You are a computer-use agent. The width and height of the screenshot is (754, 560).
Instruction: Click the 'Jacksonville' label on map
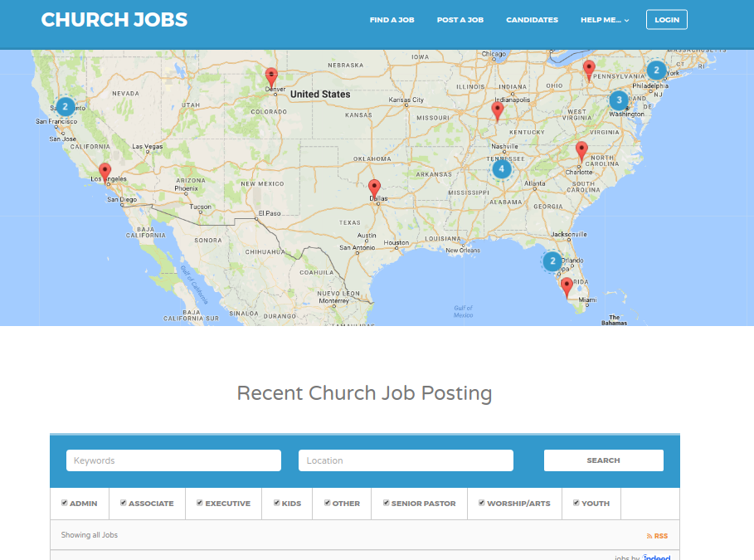(569, 234)
